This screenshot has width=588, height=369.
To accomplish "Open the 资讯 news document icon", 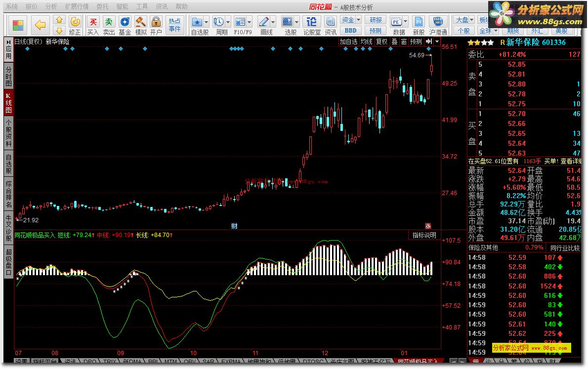I will 331,22.
